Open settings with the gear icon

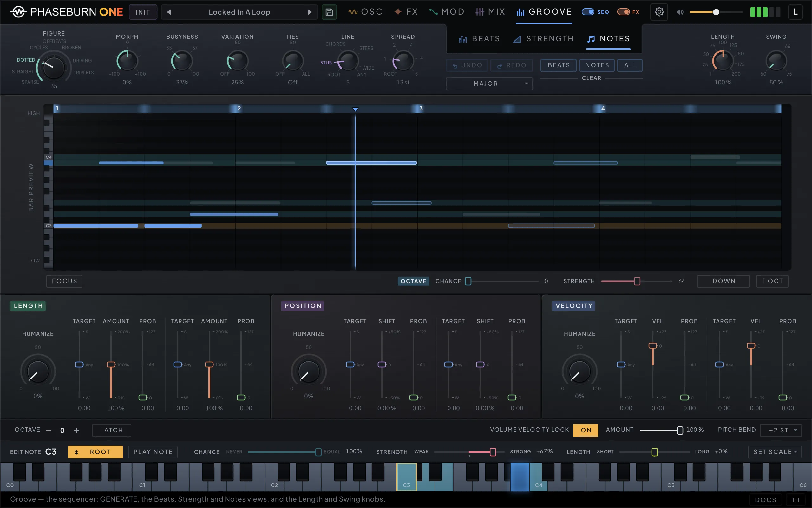tap(659, 12)
